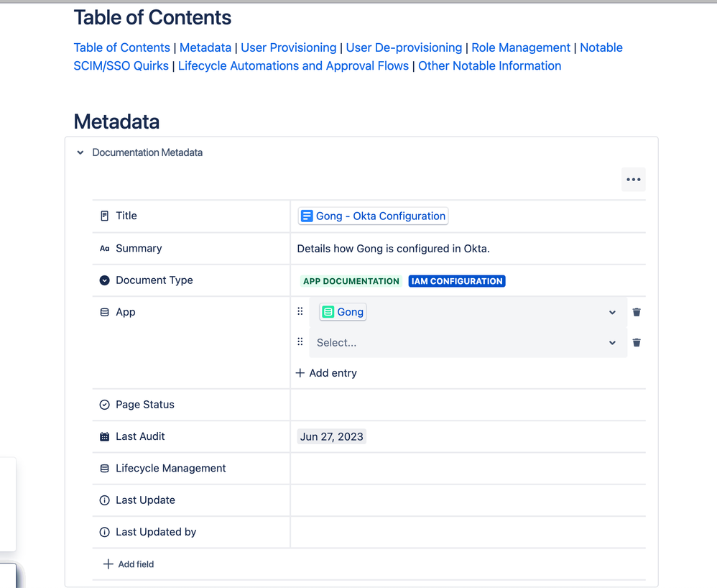
Task: Click the Last Update field label
Action: click(x=145, y=500)
